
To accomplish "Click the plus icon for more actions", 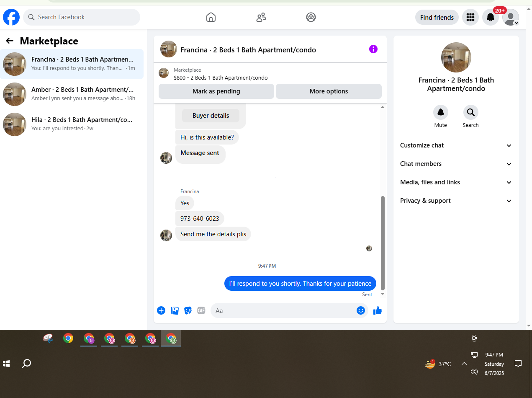I will [x=161, y=310].
